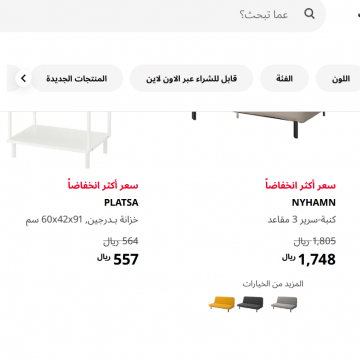Select the light grey NYHAMN sofa variant

pos(284,304)
